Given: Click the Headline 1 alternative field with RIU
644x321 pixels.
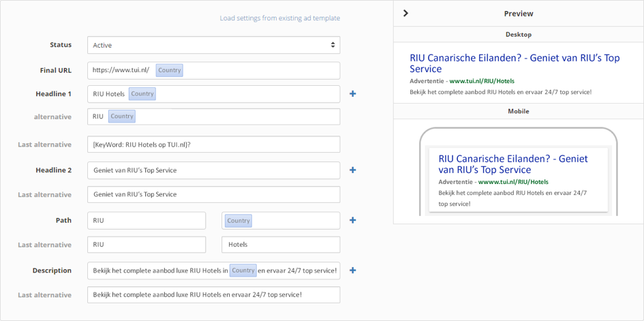Looking at the screenshot, I should 213,117.
